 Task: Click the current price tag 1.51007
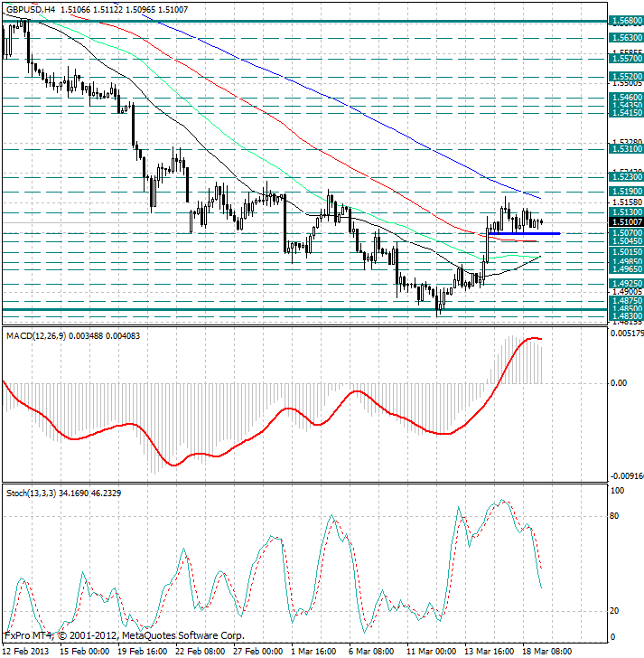[x=627, y=222]
